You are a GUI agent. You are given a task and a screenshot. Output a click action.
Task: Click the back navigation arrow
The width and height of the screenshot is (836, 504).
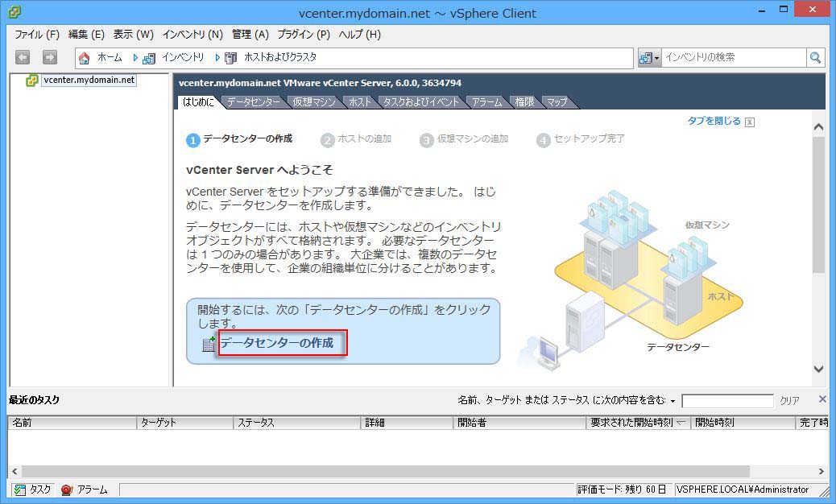pos(23,57)
